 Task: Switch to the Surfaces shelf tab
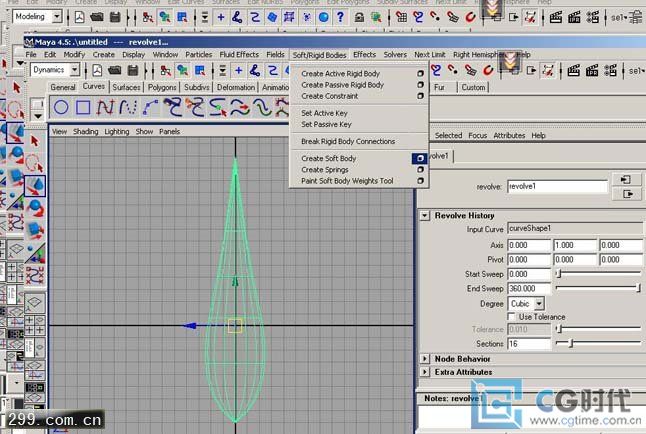126,87
